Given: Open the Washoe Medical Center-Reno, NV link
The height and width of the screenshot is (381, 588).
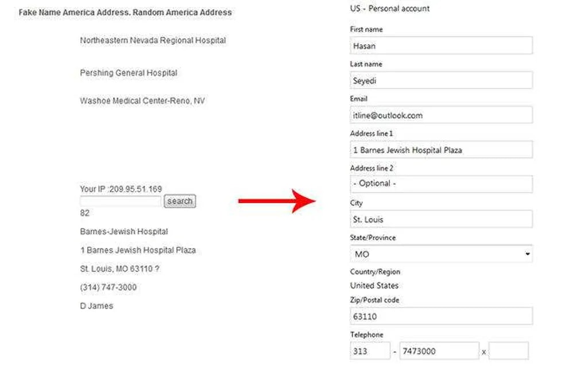Looking at the screenshot, I should 142,101.
